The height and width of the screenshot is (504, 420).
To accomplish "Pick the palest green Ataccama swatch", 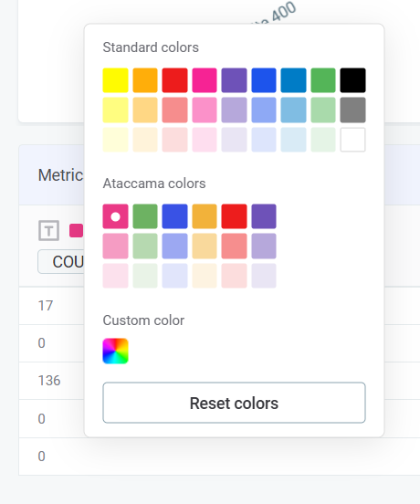I will 145,276.
